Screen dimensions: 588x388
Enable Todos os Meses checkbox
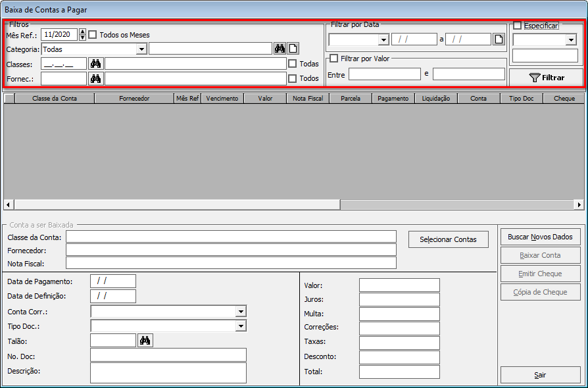[x=92, y=35]
